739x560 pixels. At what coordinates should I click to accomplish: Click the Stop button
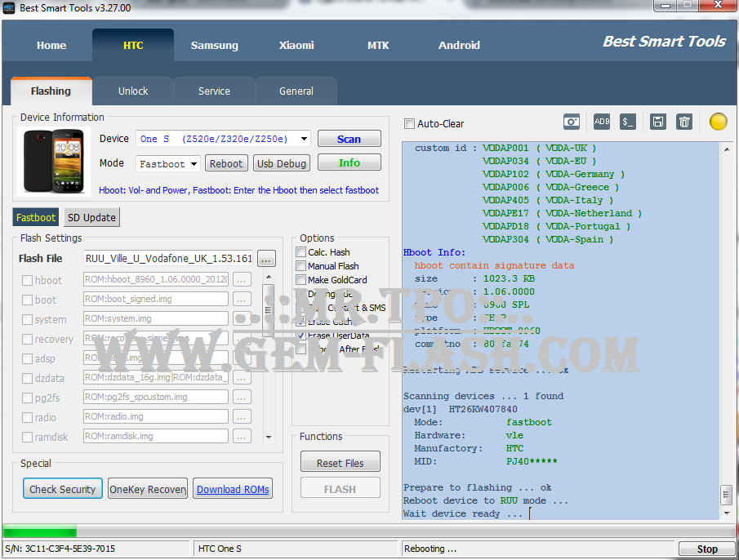[707, 549]
